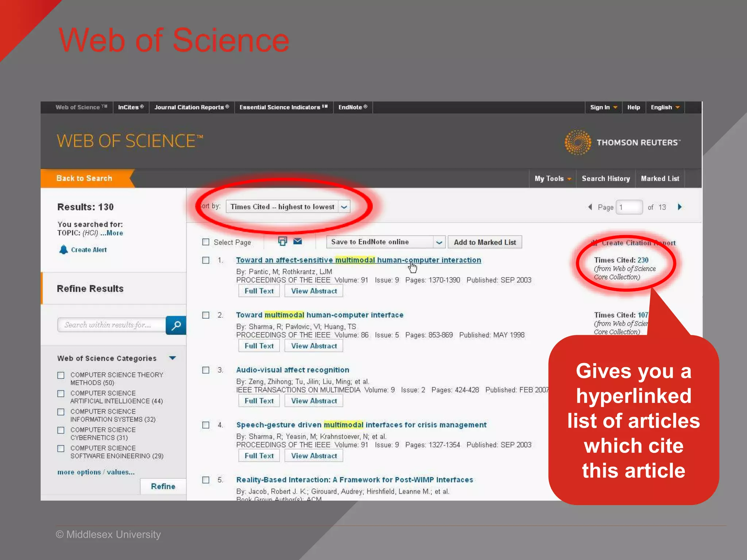The height and width of the screenshot is (560, 747).
Task: Click Add to Marked List button
Action: pos(485,242)
